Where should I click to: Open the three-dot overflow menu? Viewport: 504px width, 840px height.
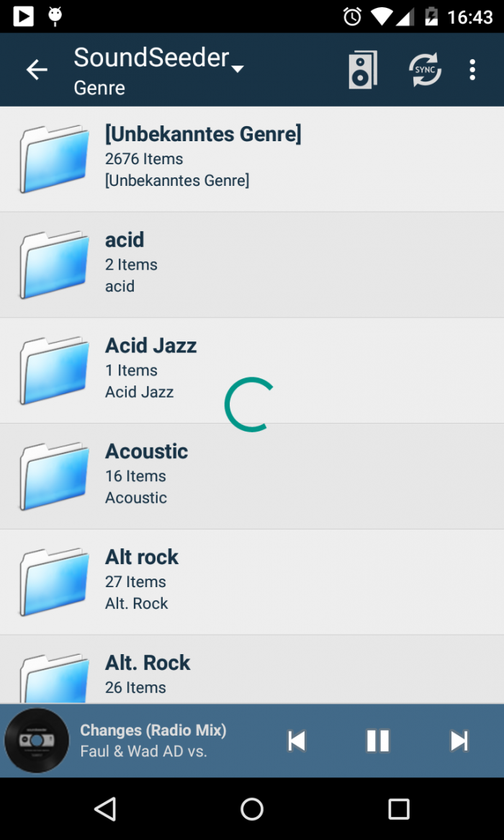point(472,69)
